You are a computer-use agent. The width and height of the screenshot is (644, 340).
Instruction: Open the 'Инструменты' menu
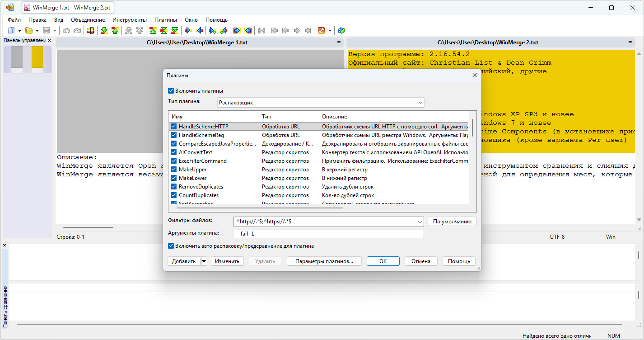130,20
